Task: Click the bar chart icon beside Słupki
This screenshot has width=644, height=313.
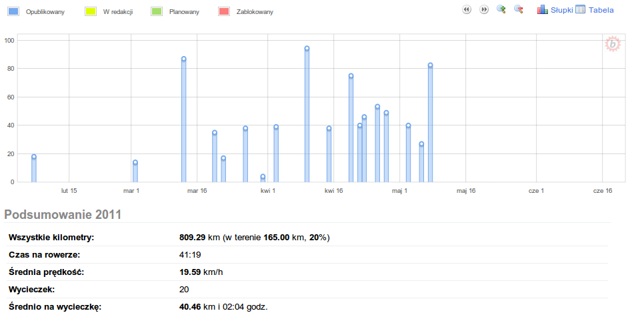Action: [x=542, y=9]
